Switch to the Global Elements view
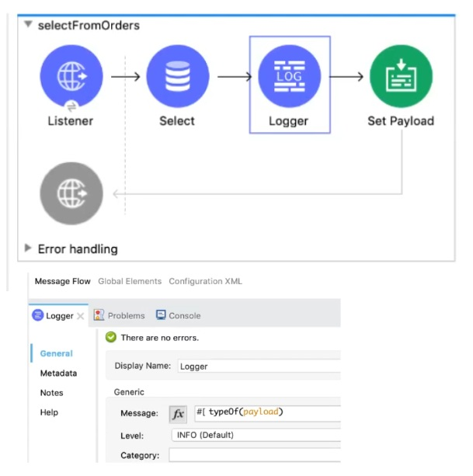 (130, 281)
